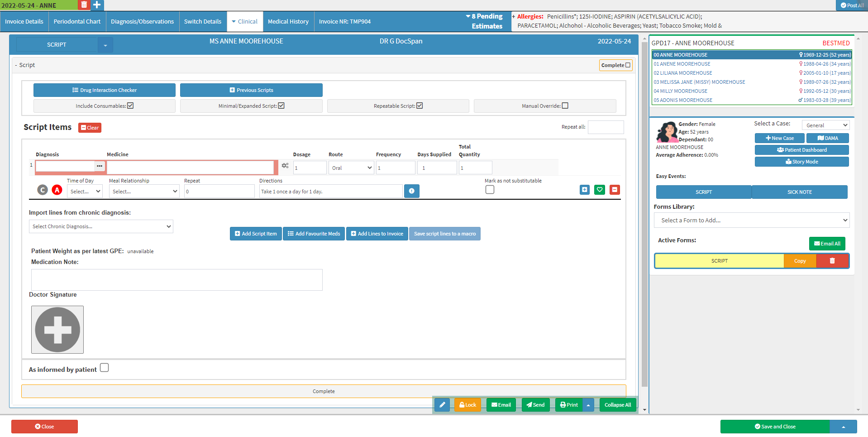This screenshot has height=437, width=868.
Task: Remove script line with red minus icon
Action: [615, 190]
